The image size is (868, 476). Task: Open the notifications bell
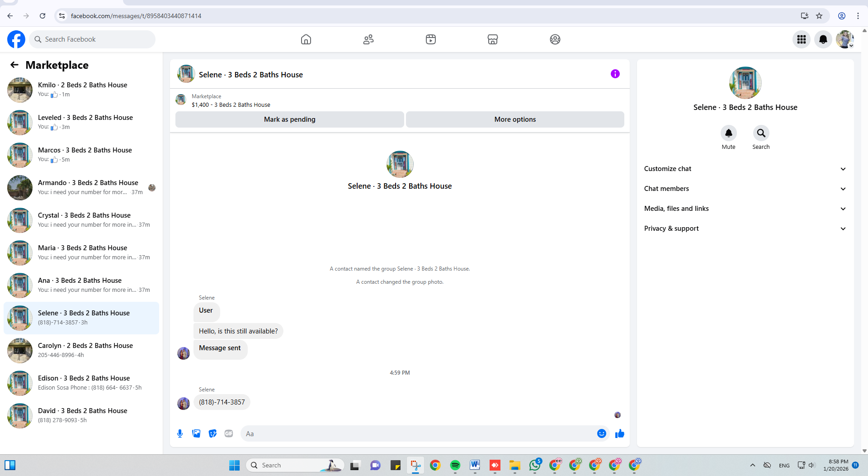[823, 39]
